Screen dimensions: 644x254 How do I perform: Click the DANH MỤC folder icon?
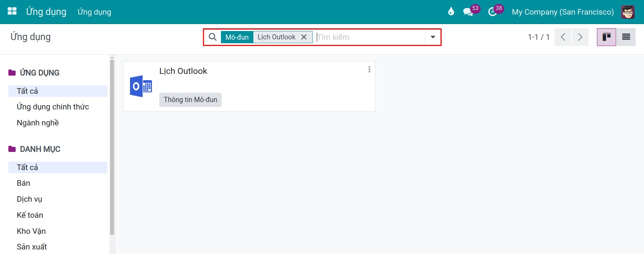tap(12, 149)
